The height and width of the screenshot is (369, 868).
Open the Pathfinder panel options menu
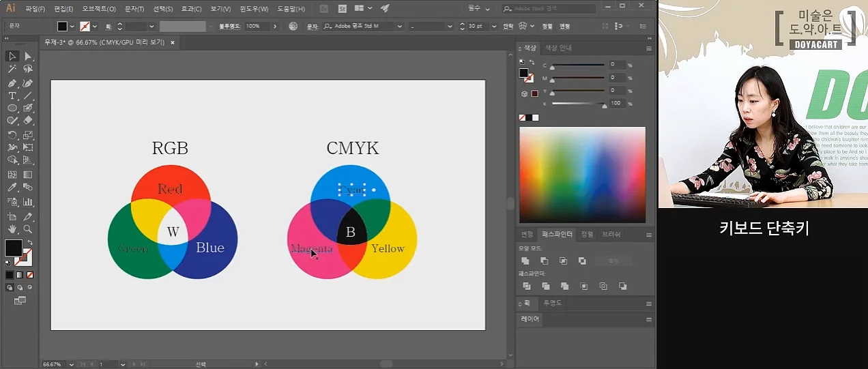(649, 235)
